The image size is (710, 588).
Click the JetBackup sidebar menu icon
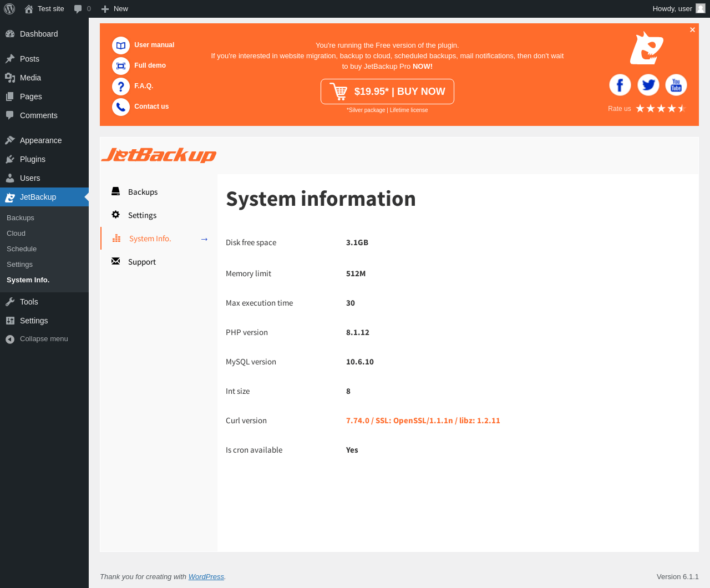[10, 197]
